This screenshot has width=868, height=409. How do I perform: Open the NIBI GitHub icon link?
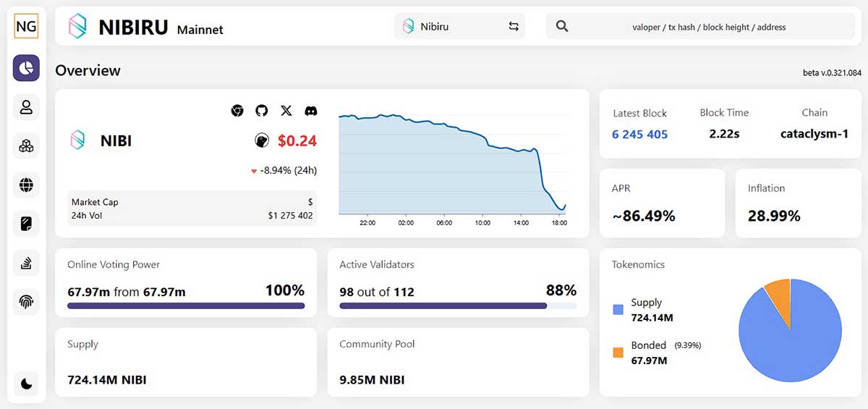262,111
